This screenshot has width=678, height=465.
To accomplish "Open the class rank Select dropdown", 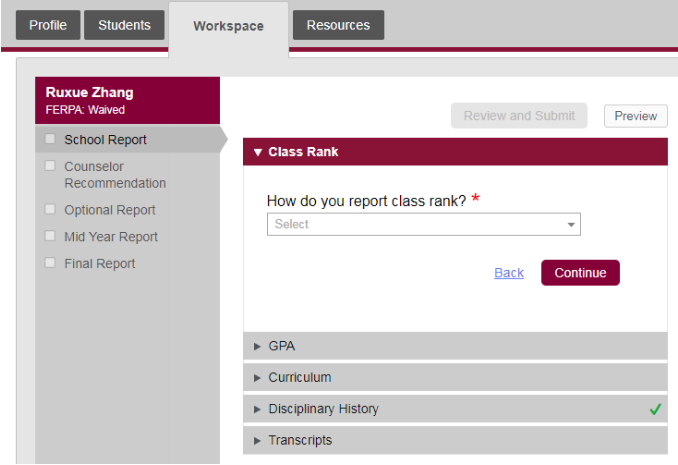I will (423, 225).
